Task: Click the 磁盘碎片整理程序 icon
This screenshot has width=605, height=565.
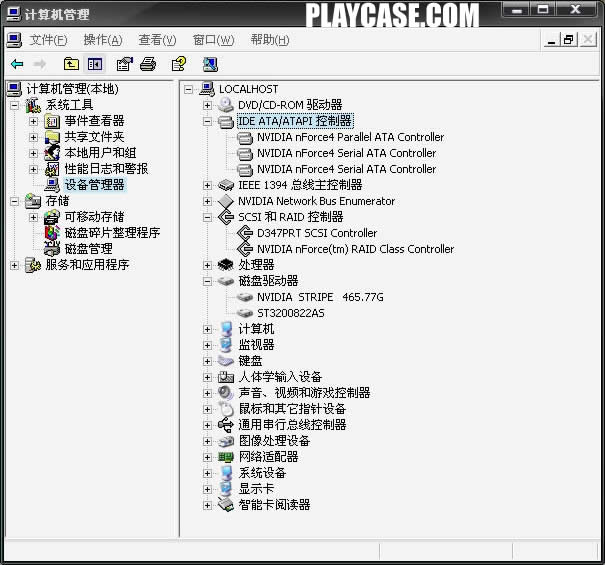Action: coord(52,233)
